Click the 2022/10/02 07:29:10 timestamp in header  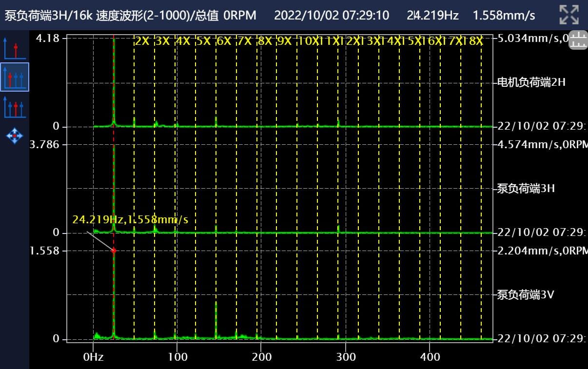(332, 16)
